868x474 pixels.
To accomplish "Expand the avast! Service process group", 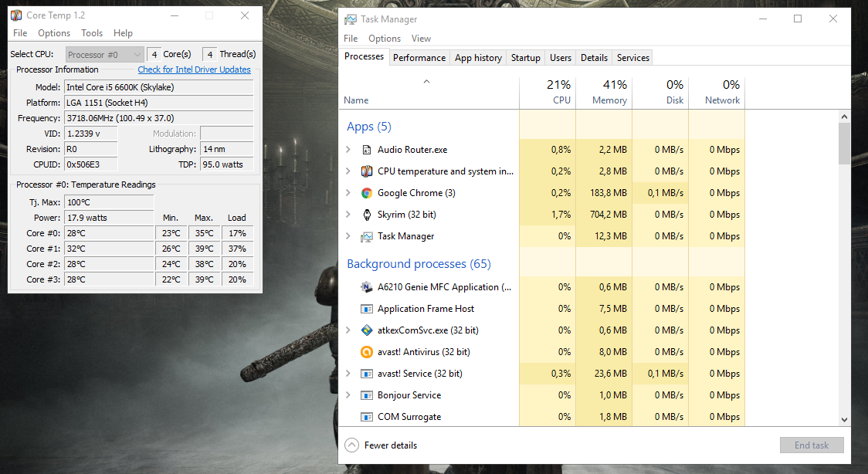I will 348,373.
